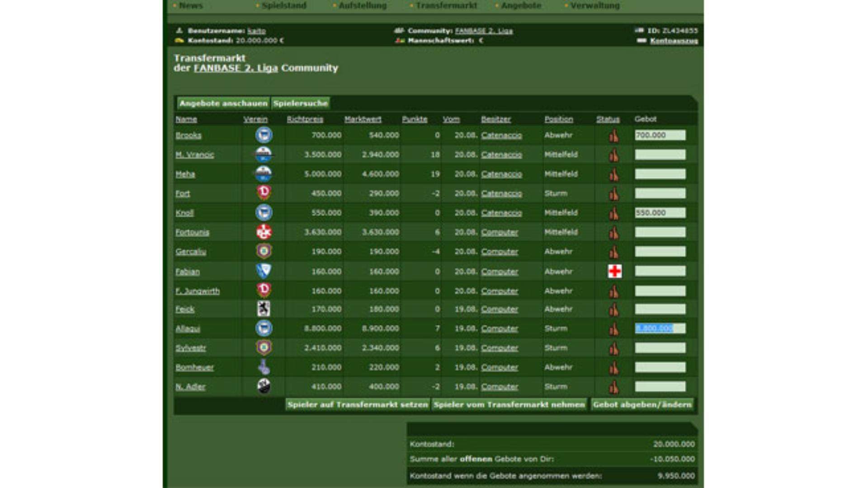This screenshot has height=488, width=868.
Task: Open the username link kaito
Action: [256, 31]
